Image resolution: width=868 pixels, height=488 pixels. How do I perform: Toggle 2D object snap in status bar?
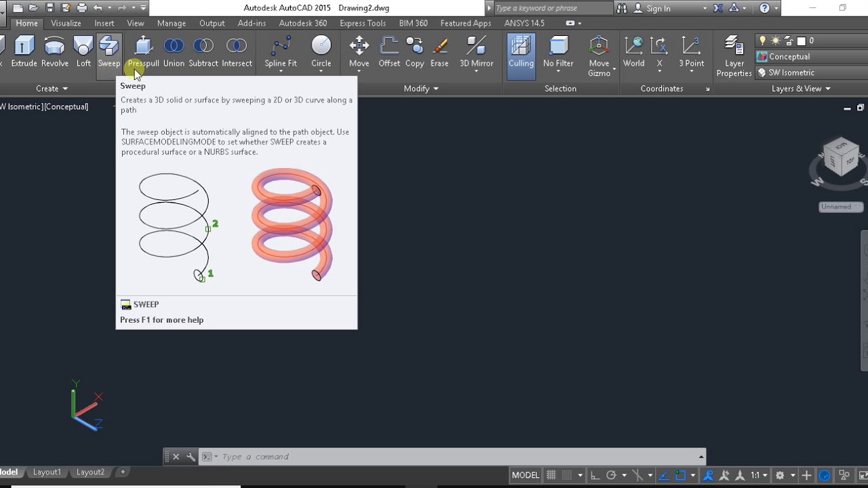681,475
